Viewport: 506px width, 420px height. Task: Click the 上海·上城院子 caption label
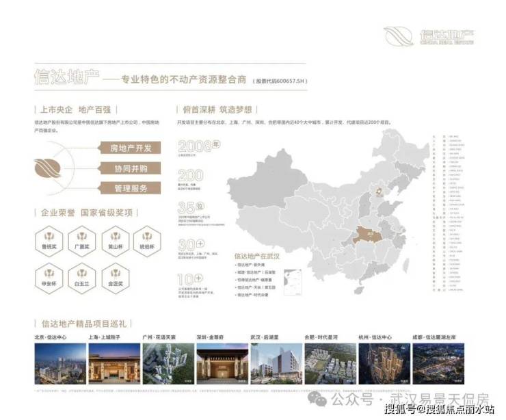coord(104,337)
